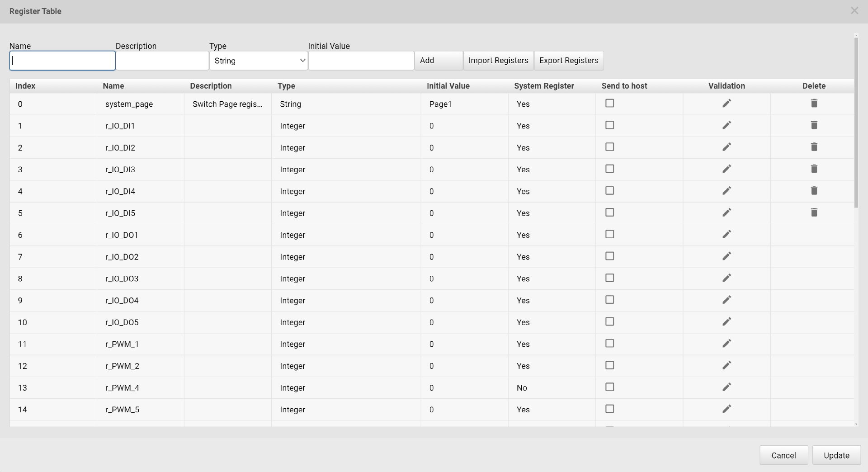Viewport: 868px width, 472px height.
Task: Open the Type dropdown
Action: click(x=258, y=61)
